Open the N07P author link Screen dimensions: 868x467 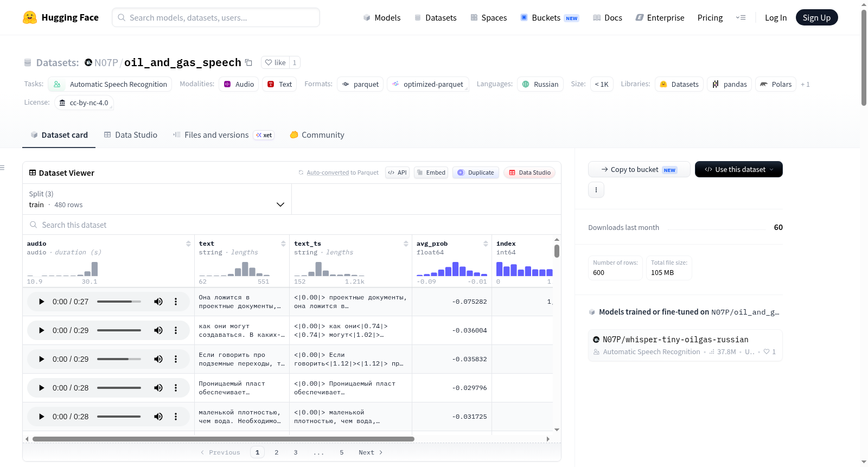pos(106,63)
